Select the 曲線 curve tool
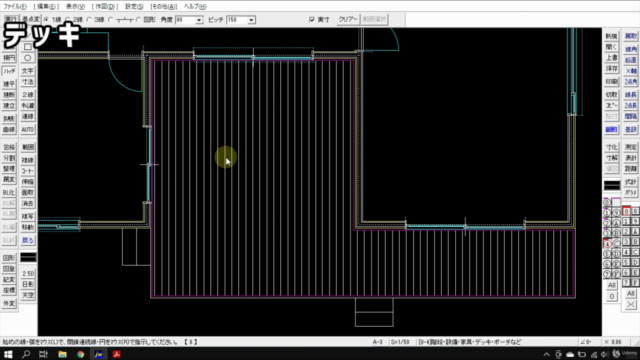The height and width of the screenshot is (360, 640). tap(9, 129)
